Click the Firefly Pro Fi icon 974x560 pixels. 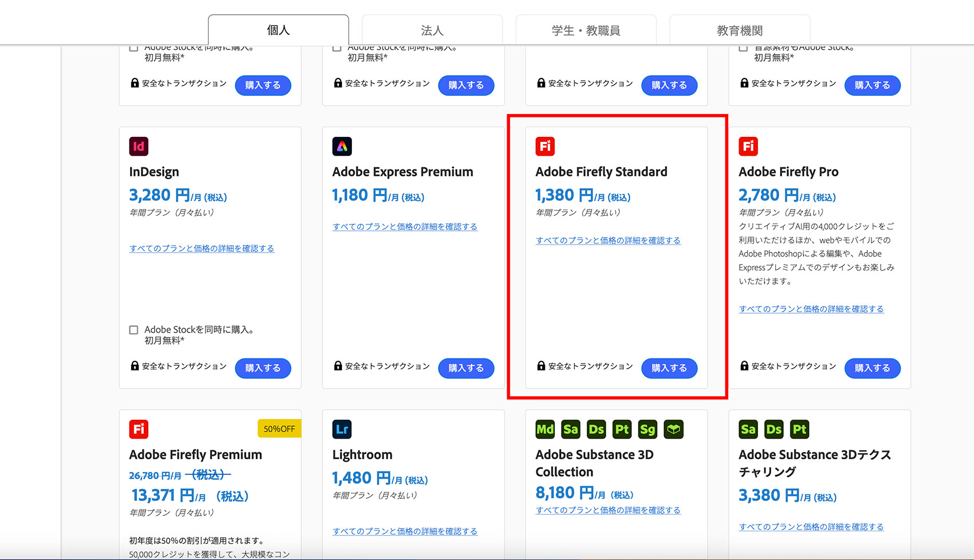(748, 147)
